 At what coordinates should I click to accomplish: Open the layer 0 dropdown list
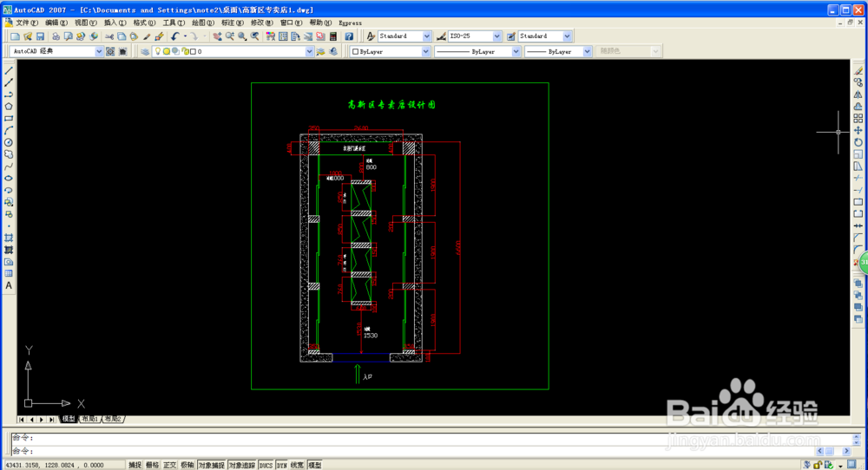click(x=309, y=51)
